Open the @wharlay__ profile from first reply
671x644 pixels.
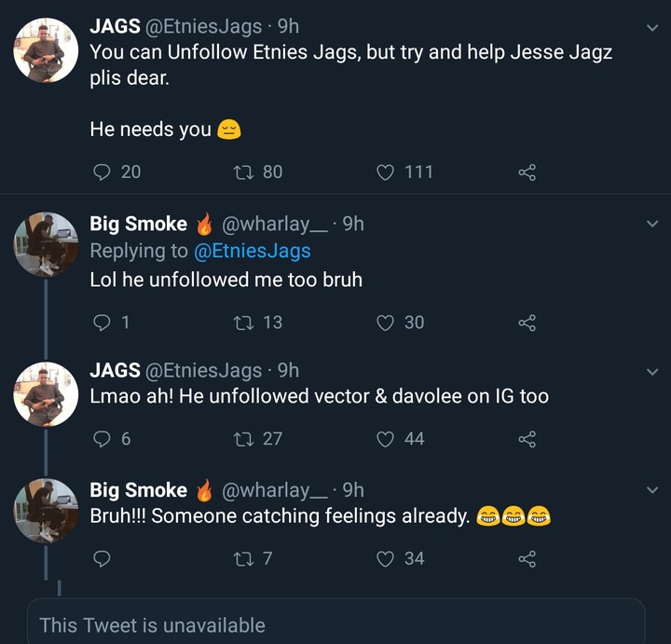click(x=278, y=224)
